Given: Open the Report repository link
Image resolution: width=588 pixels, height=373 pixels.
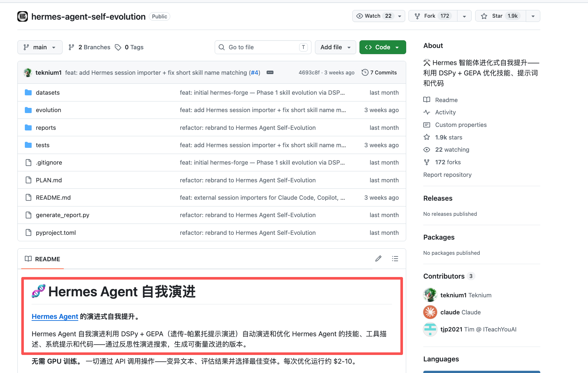Looking at the screenshot, I should point(447,175).
